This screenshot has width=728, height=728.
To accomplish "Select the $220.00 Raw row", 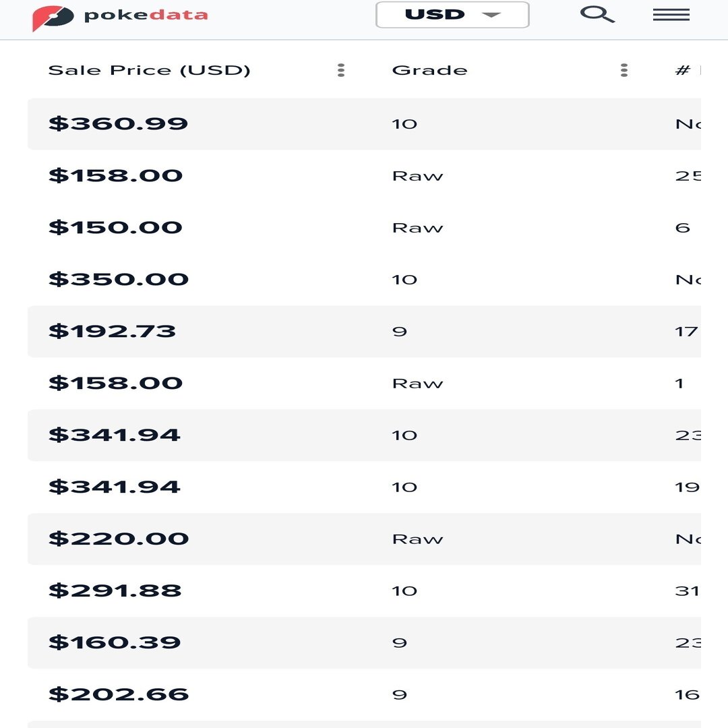I will tap(364, 539).
